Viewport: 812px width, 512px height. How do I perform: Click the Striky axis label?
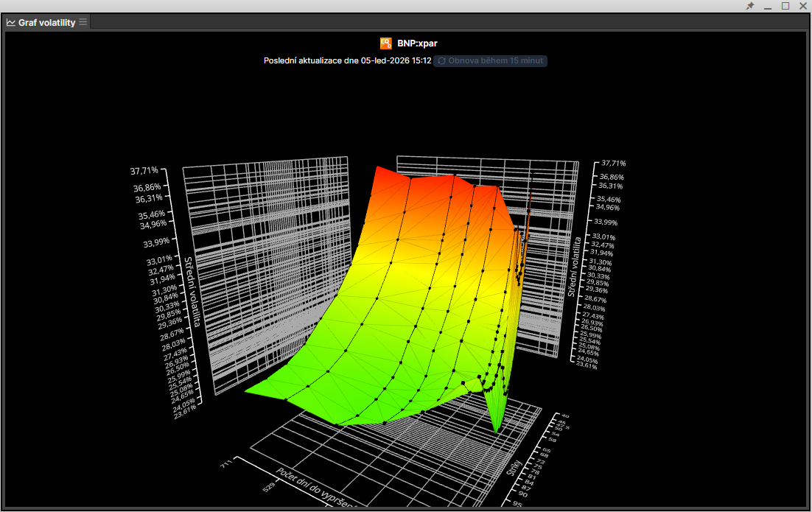click(517, 472)
